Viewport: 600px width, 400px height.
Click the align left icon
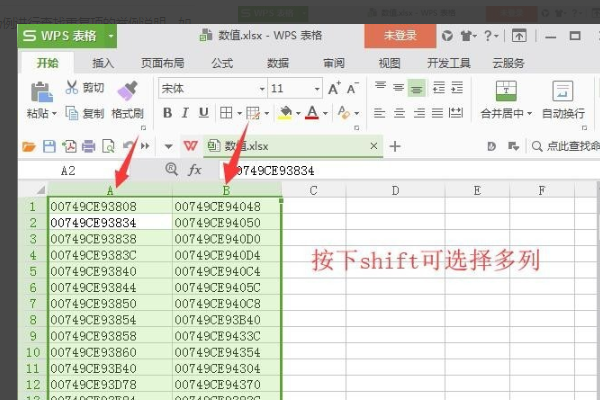[380, 113]
